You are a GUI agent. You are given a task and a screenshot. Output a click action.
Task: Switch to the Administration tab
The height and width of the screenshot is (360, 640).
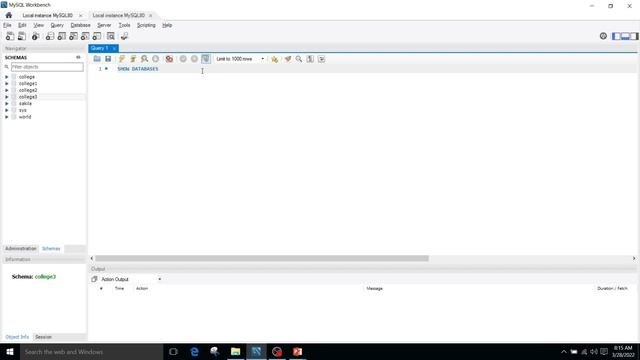21,249
